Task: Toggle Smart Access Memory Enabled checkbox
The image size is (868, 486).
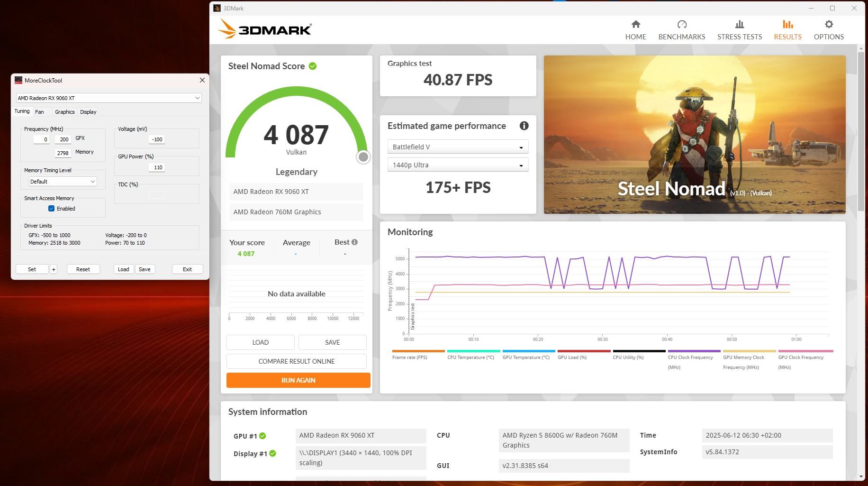Action: click(51, 209)
